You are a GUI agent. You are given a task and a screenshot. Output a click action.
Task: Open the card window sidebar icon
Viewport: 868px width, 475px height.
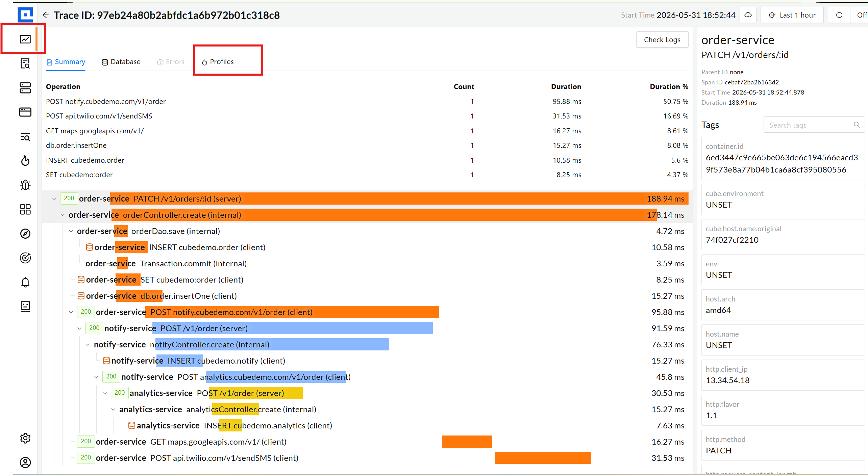[x=25, y=112]
